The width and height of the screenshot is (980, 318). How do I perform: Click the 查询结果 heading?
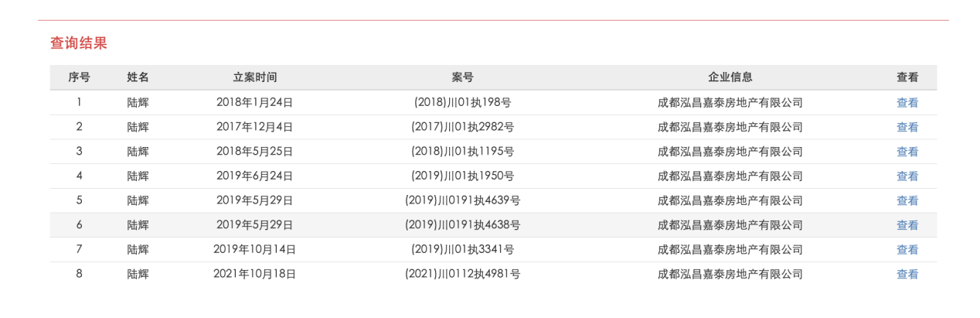point(79,43)
